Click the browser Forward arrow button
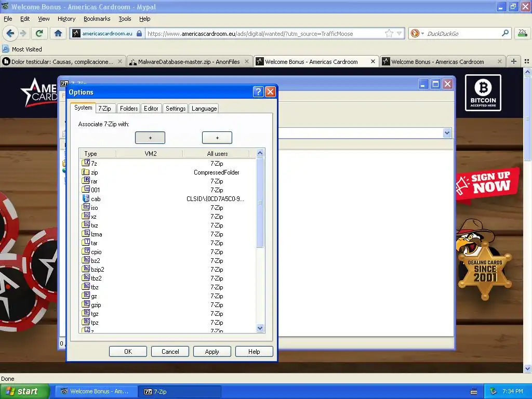The width and height of the screenshot is (532, 399). tap(23, 33)
